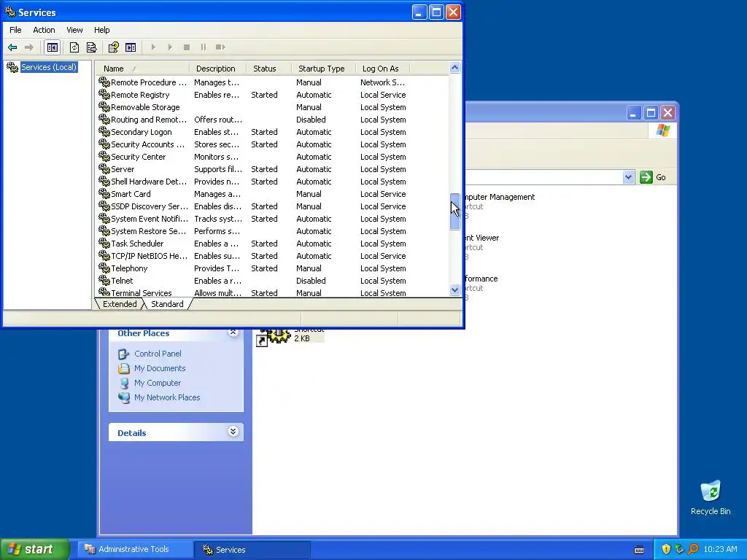Sort by the Log On As column header

coord(382,69)
